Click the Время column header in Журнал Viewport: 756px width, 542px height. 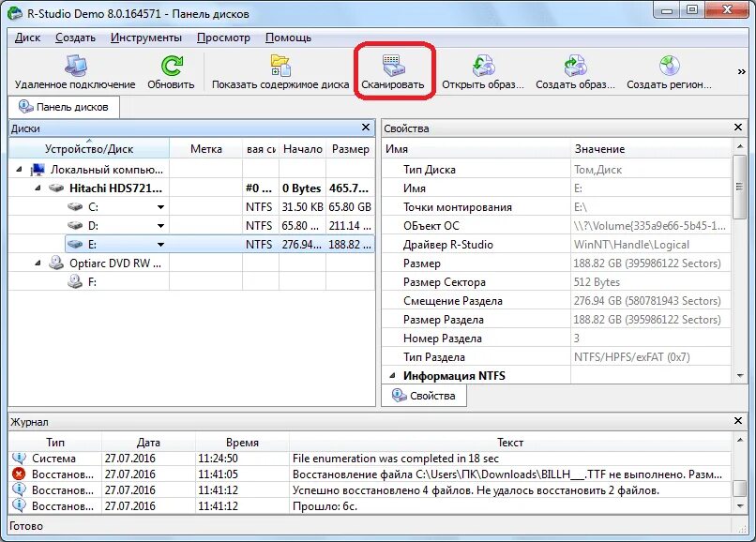coord(242,442)
